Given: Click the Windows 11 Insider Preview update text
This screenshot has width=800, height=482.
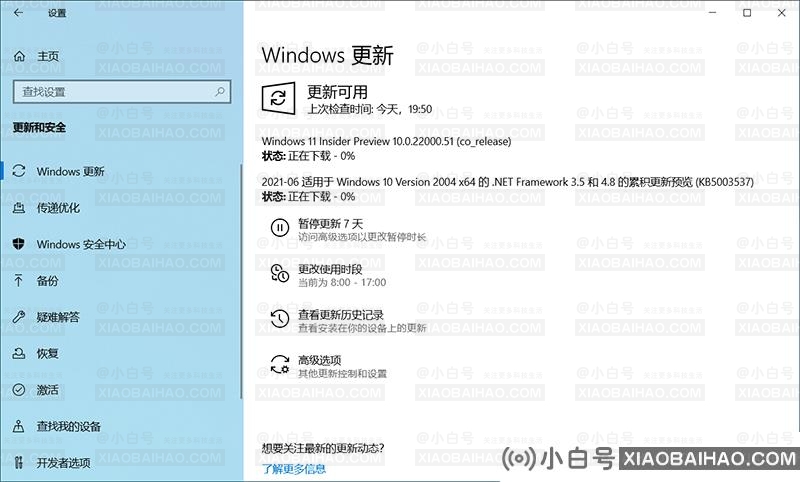Looking at the screenshot, I should (386, 141).
